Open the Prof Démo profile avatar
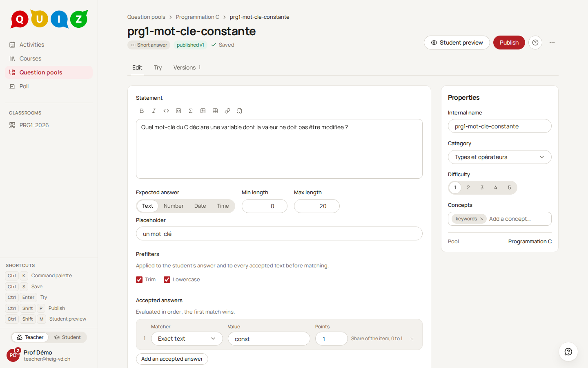 13,355
